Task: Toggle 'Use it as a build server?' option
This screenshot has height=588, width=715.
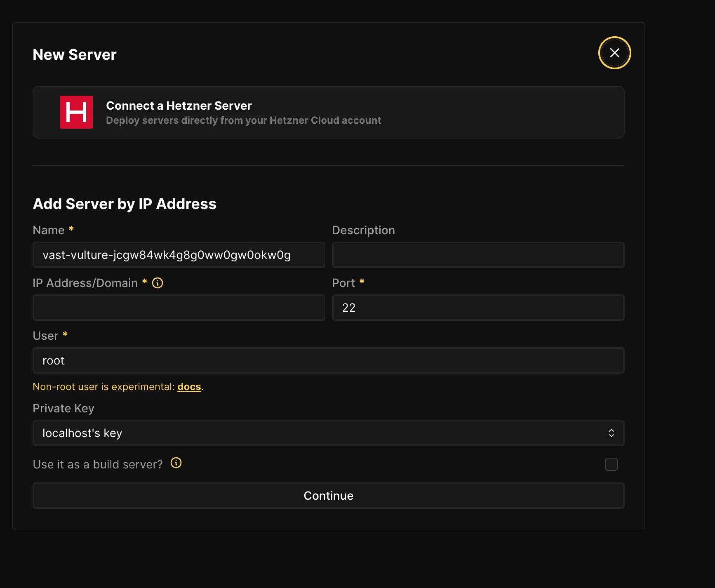Action: 612,464
